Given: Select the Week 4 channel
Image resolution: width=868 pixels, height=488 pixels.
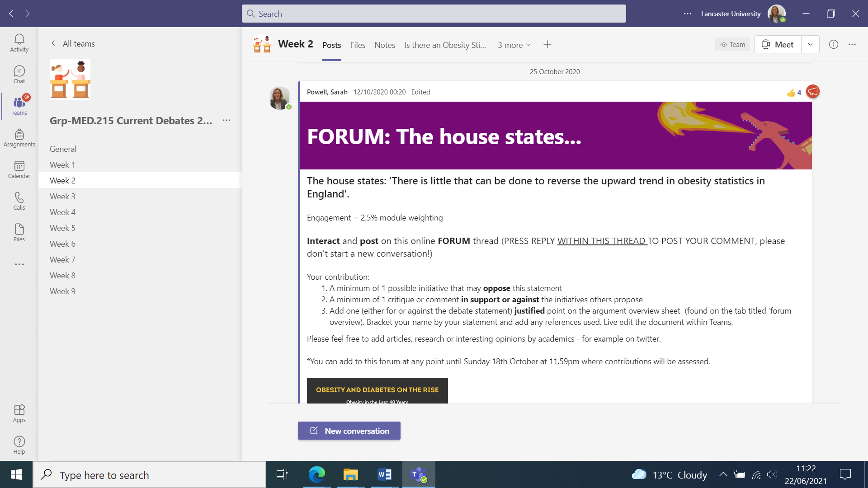Looking at the screenshot, I should 140,212.
